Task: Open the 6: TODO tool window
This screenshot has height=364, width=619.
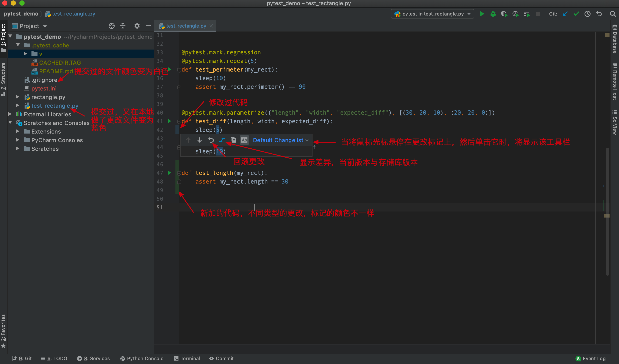Action: pyautogui.click(x=54, y=358)
